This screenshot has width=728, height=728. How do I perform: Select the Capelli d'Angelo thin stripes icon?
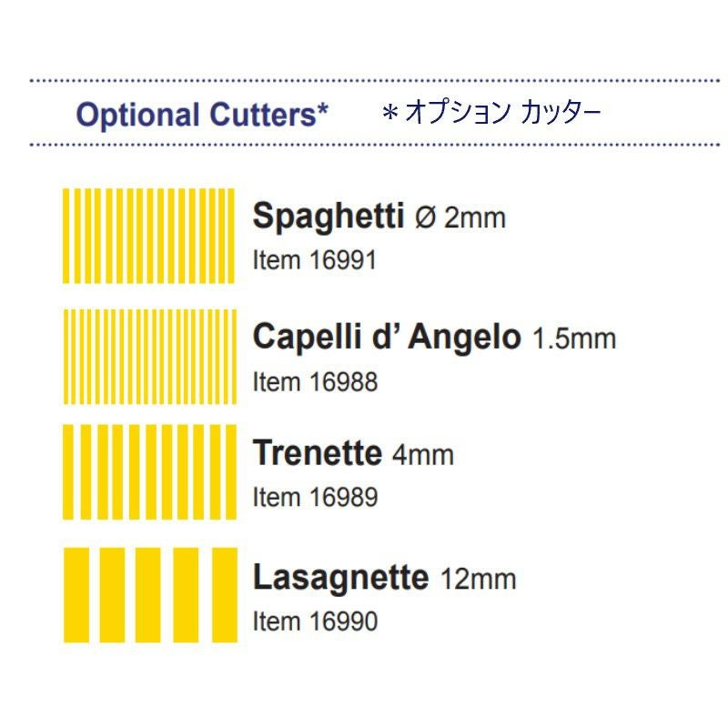click(149, 356)
